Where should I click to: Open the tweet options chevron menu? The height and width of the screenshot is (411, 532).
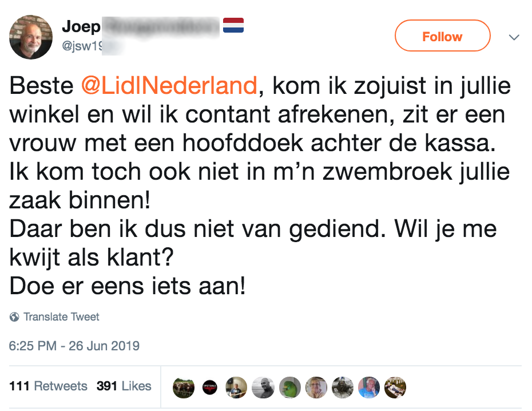(514, 37)
